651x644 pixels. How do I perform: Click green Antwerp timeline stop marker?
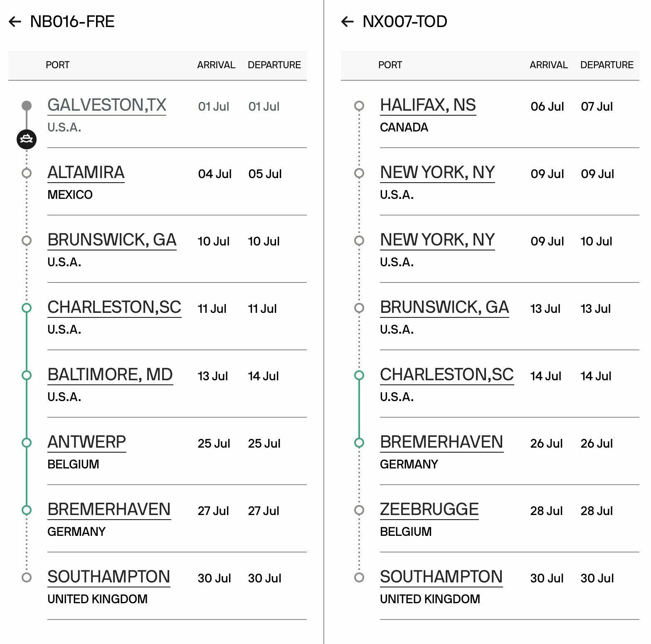click(27, 443)
